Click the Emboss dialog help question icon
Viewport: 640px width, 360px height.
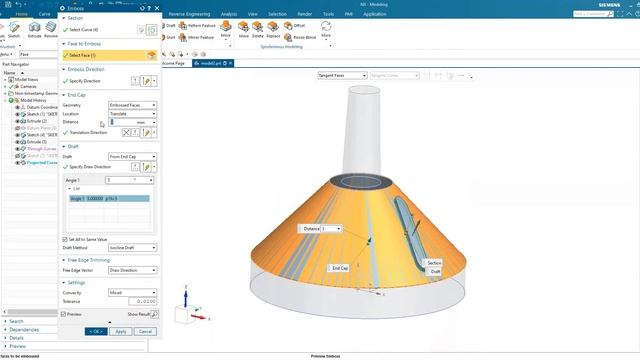(x=149, y=8)
